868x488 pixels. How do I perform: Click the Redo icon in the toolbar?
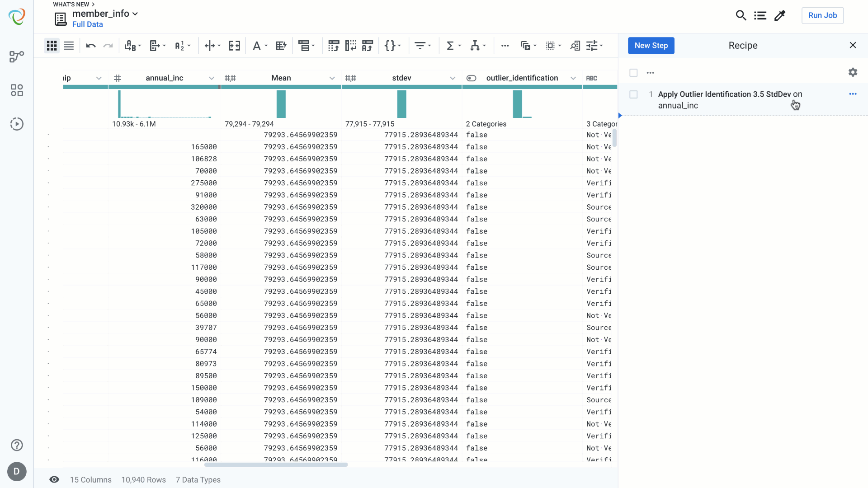108,46
